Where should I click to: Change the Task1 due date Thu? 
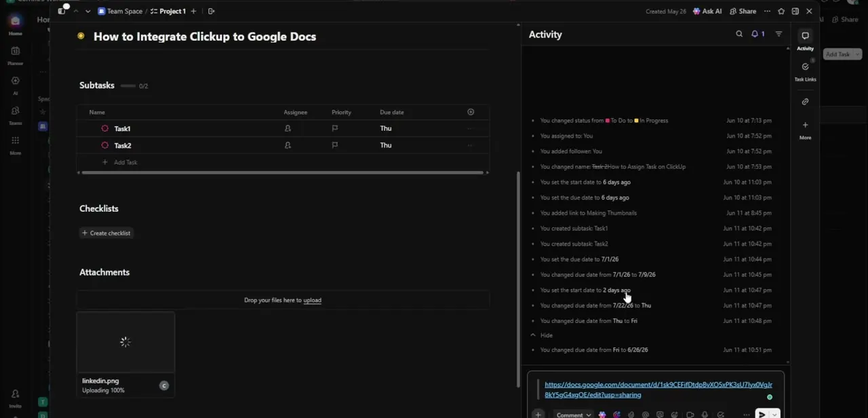coord(385,128)
